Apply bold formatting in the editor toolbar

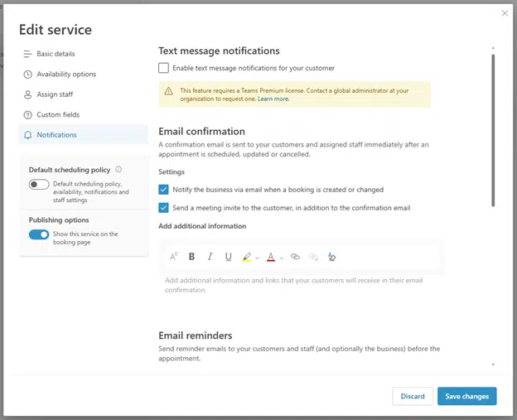click(191, 257)
